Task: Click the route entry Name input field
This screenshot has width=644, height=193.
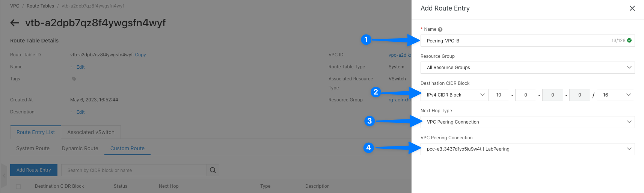Action: [x=514, y=41]
